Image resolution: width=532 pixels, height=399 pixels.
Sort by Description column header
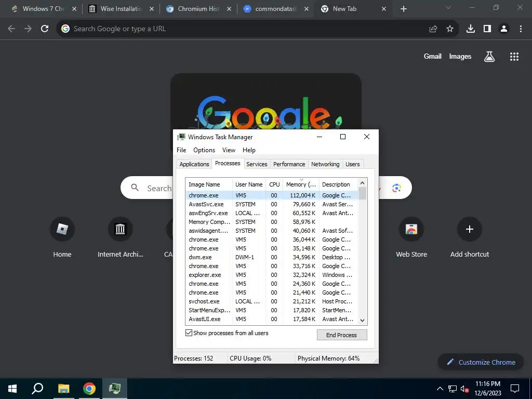[338, 184]
